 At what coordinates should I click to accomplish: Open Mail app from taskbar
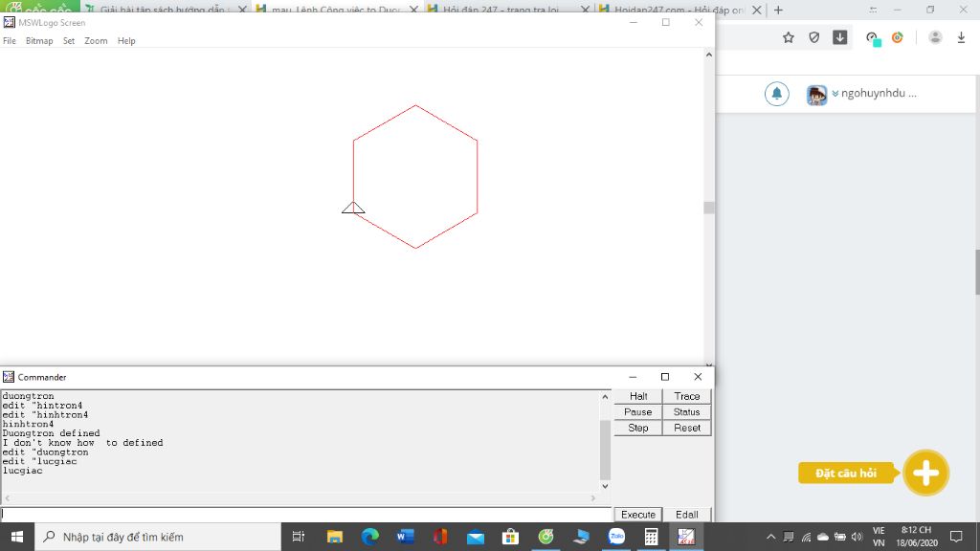point(475,537)
